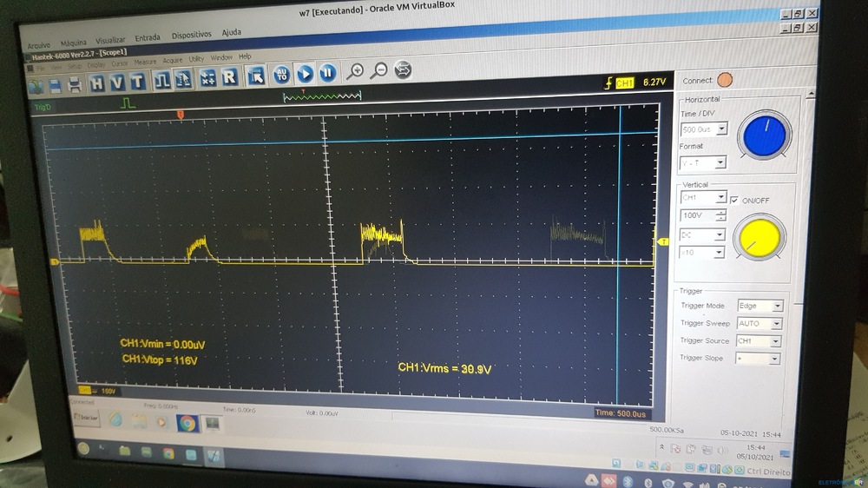868x488 pixels.
Task: Click the right panel scrollbar up arrow
Action: (811, 95)
